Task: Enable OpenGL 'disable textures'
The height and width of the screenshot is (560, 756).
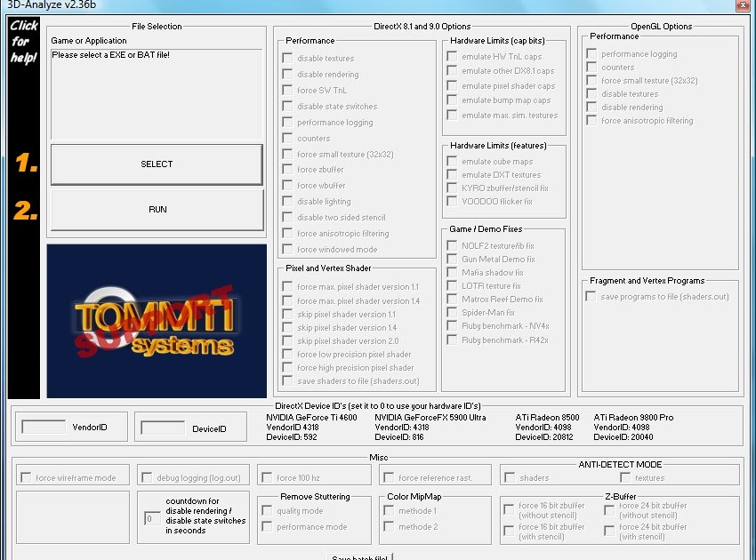Action: [x=591, y=93]
